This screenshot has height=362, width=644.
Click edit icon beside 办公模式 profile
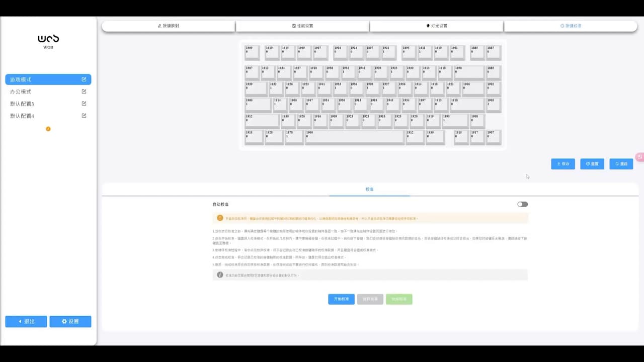pyautogui.click(x=84, y=92)
